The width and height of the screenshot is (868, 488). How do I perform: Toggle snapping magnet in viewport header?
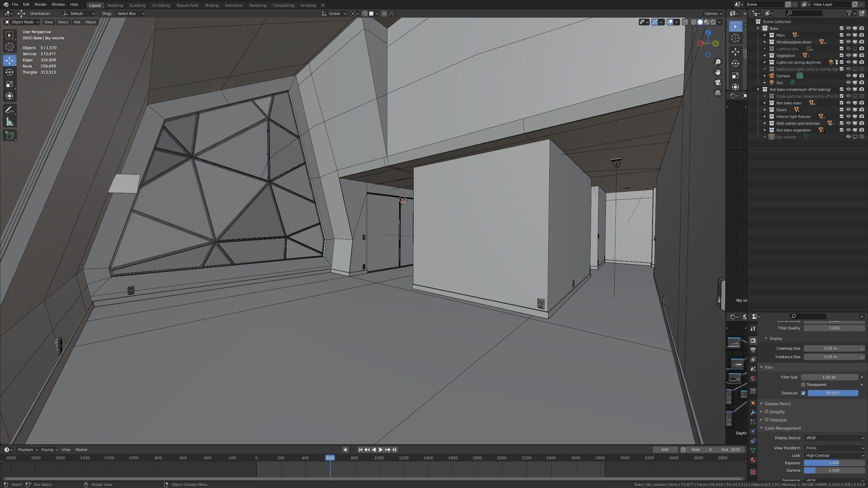(x=365, y=14)
